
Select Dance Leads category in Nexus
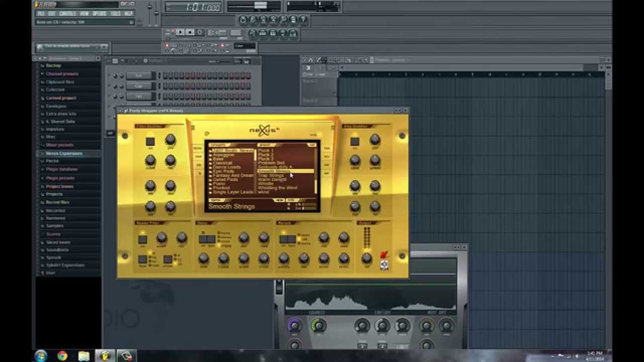tap(227, 167)
